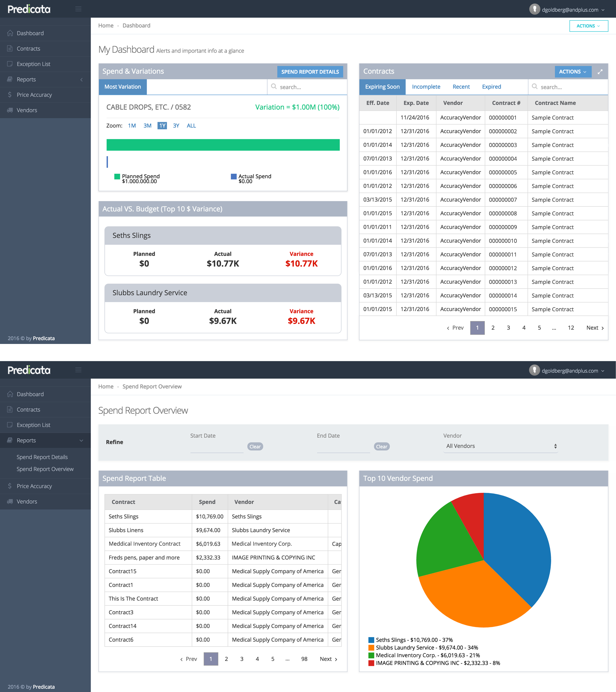The height and width of the screenshot is (692, 616).
Task: Switch to the Recent contracts tab
Action: [461, 87]
